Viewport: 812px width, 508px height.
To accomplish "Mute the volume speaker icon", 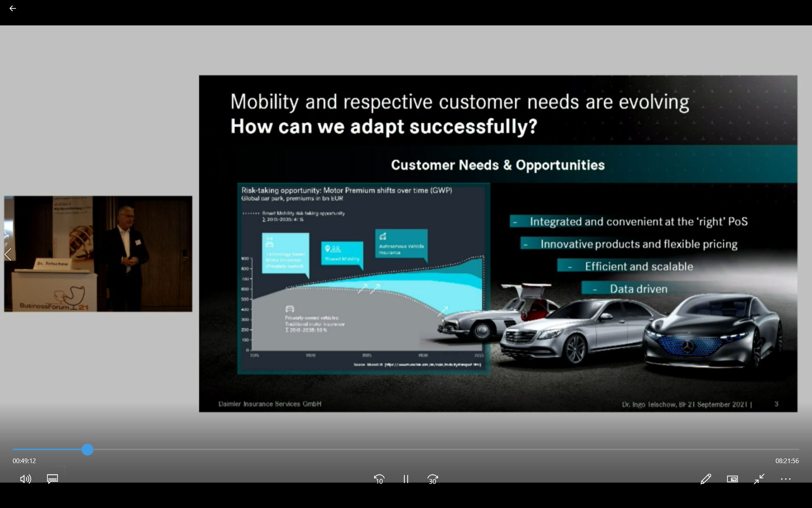I will coord(25,479).
